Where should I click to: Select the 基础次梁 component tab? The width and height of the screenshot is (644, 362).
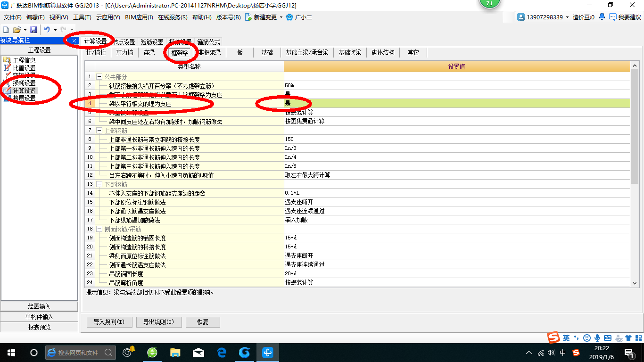[350, 52]
